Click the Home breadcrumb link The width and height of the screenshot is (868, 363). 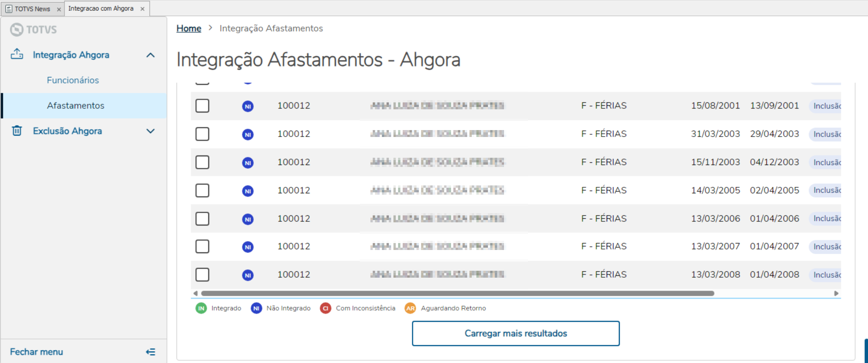[x=189, y=29]
